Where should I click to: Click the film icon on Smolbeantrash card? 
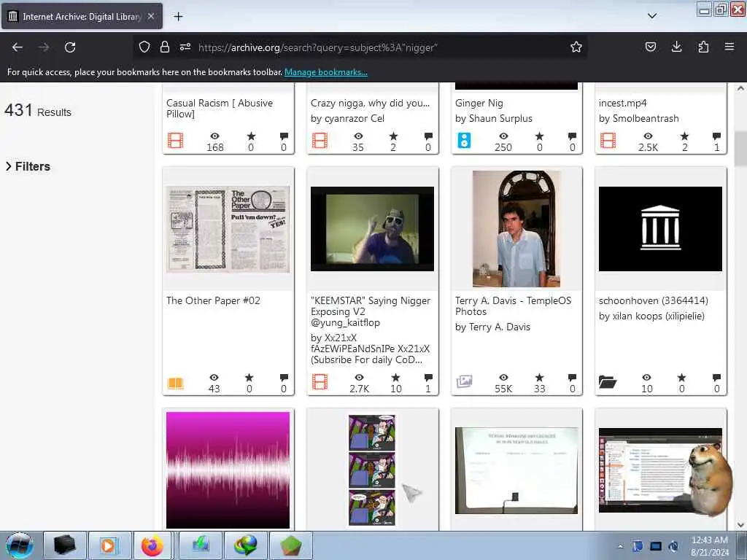[608, 141]
